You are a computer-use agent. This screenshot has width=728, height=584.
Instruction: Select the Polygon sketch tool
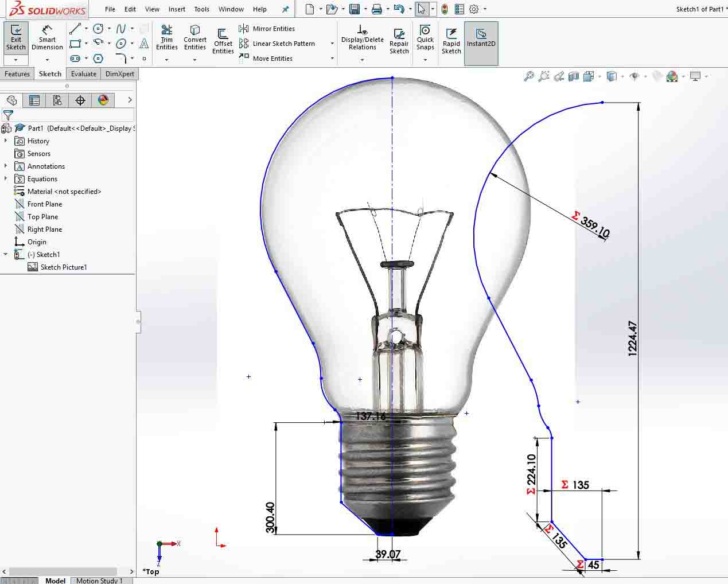pyautogui.click(x=98, y=59)
